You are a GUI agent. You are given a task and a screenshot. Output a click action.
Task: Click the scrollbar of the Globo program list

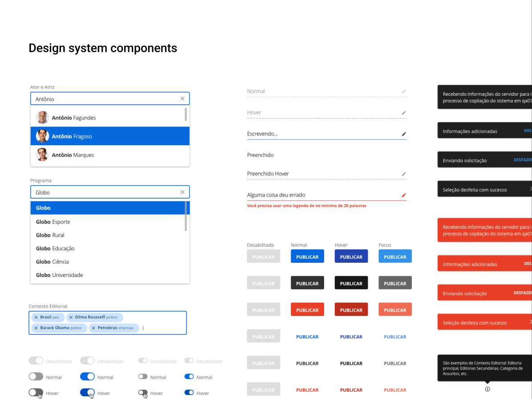pyautogui.click(x=186, y=216)
